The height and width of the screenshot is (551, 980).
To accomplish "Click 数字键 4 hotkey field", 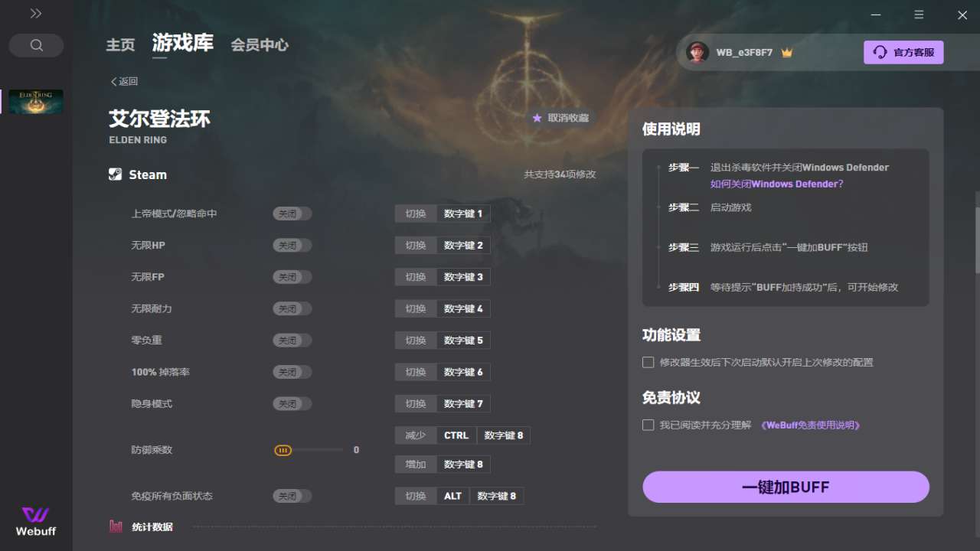I will point(463,308).
